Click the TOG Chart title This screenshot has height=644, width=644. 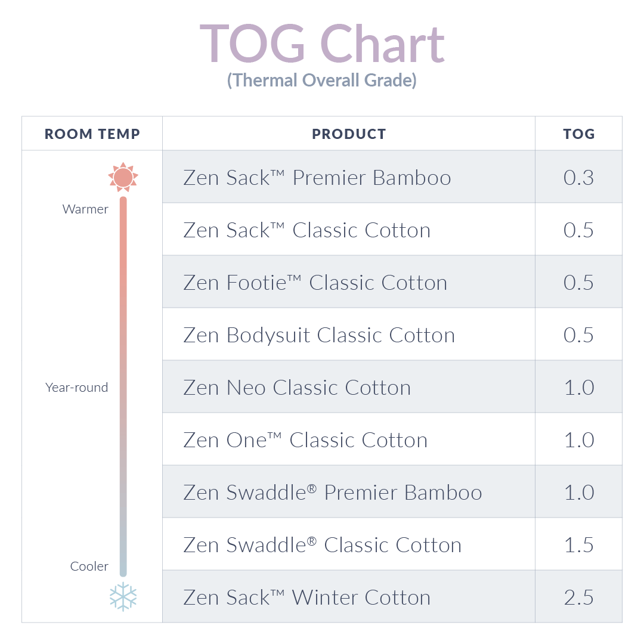point(322,44)
